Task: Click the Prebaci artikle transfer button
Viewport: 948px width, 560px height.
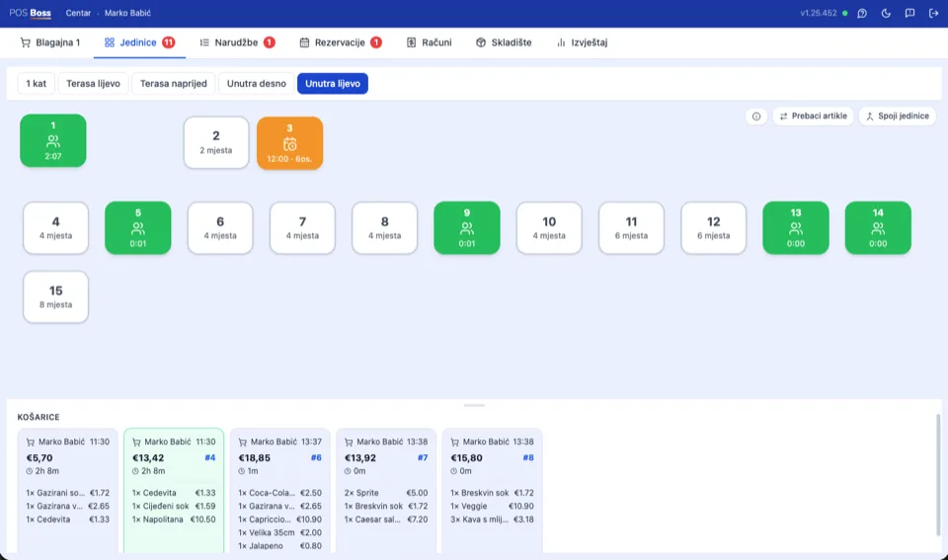Action: (813, 117)
